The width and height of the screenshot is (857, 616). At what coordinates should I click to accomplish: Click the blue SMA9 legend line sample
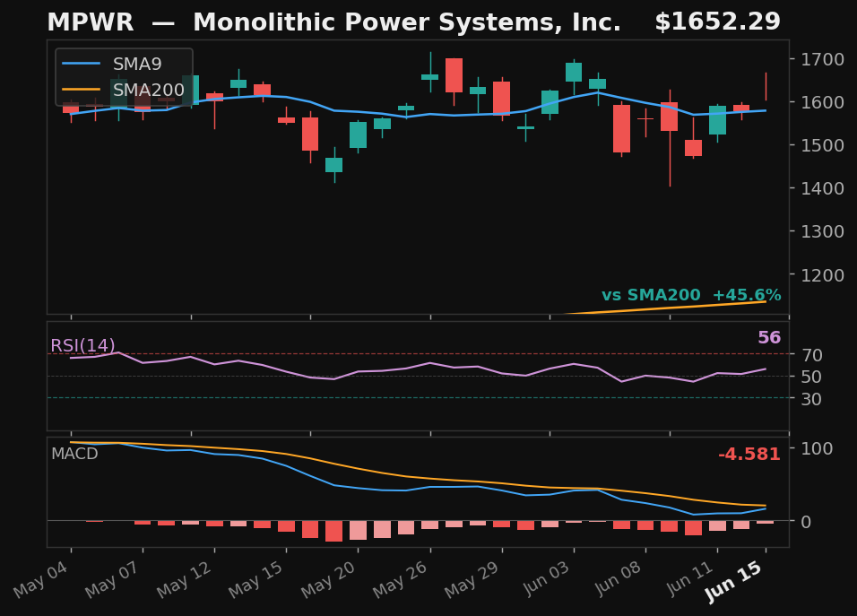(81, 64)
